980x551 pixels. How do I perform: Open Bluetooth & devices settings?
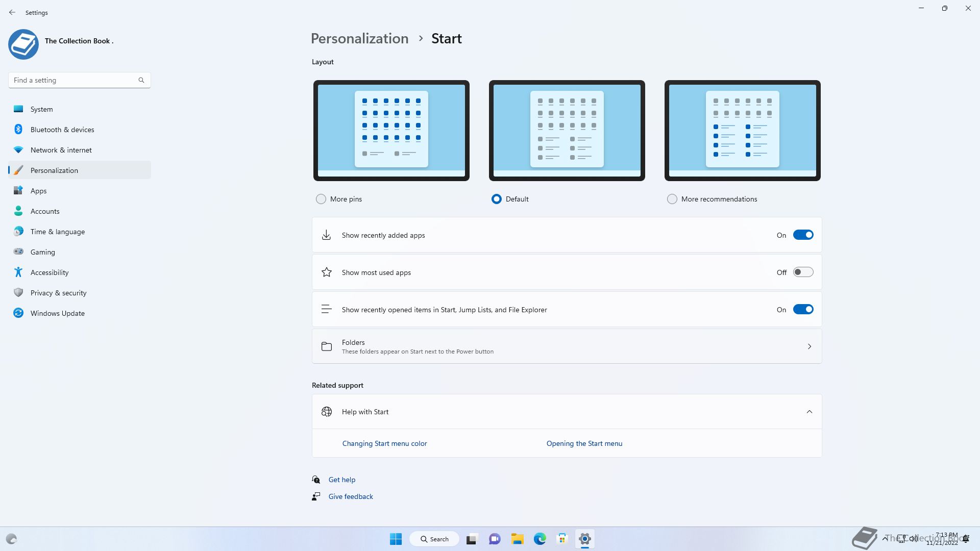pos(62,130)
